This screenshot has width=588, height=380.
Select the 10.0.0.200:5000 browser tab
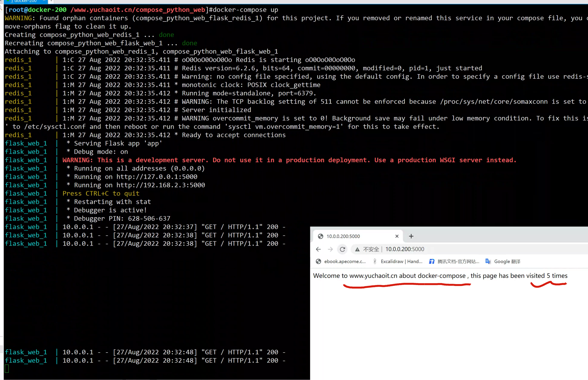[x=355, y=236]
